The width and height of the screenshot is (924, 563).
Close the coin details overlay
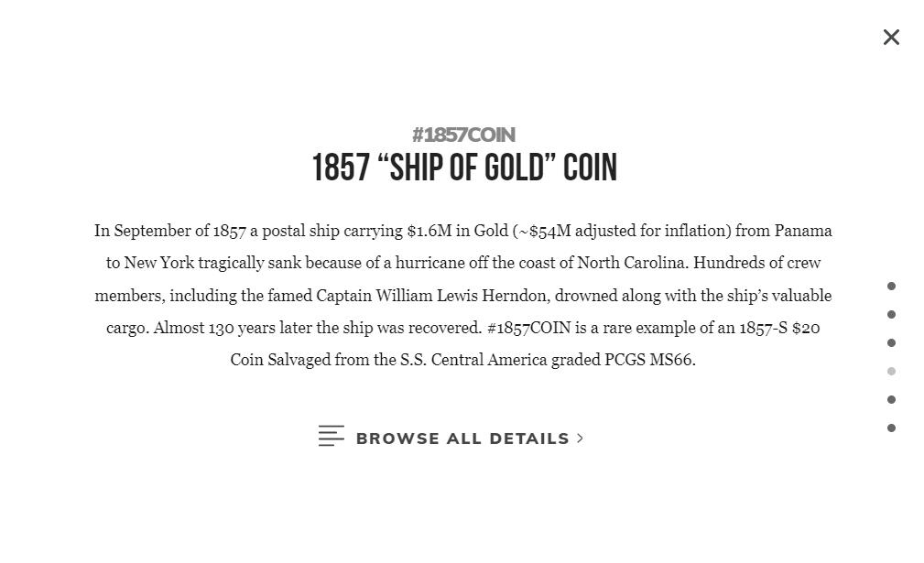(x=891, y=38)
